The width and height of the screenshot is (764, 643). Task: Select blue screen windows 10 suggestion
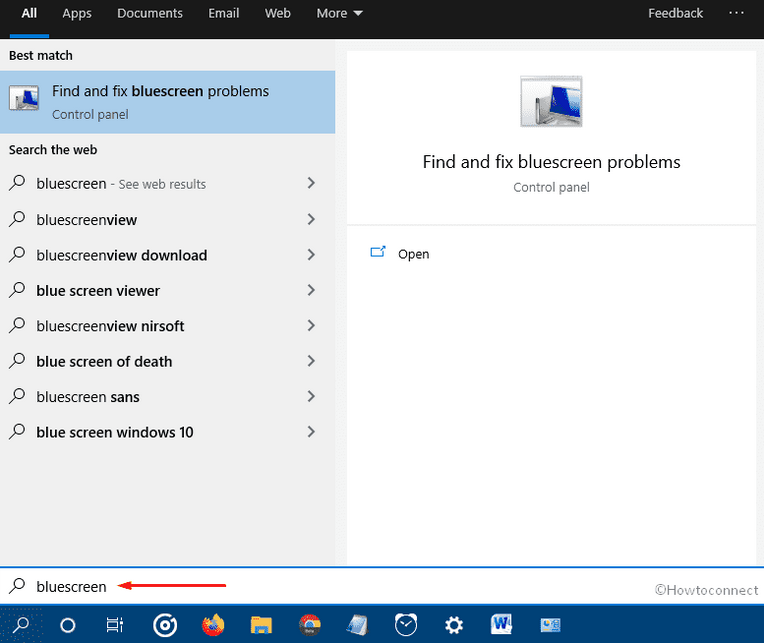[168, 432]
